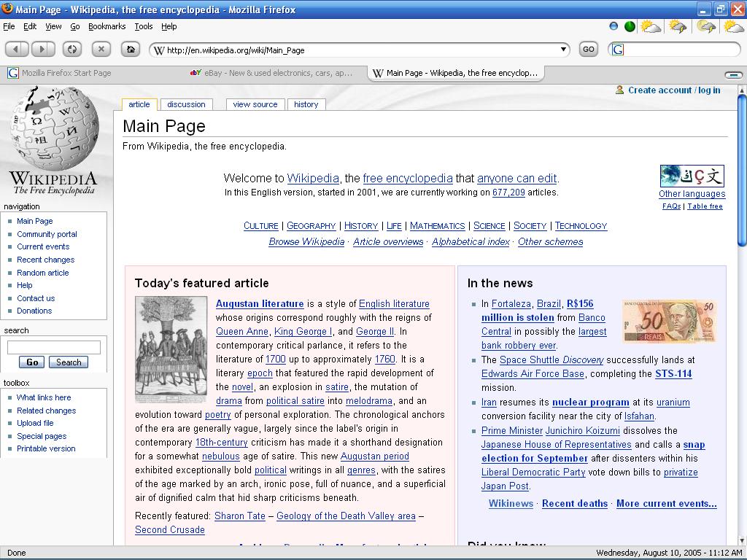Open What links here in toolbox
This screenshot has height=560, width=747.
tap(44, 397)
